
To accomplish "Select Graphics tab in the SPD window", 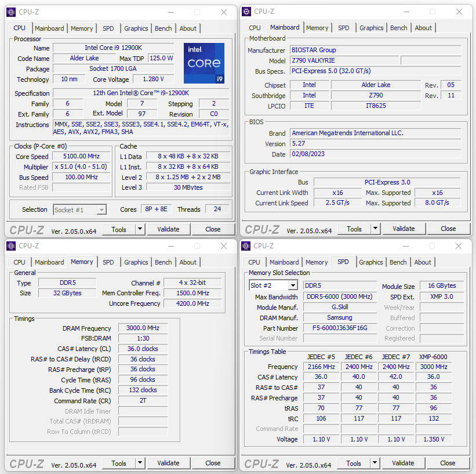I will pos(371,262).
